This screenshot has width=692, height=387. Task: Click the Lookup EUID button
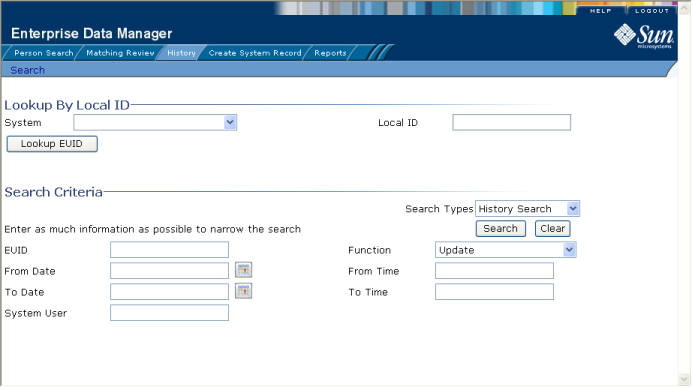pos(52,144)
